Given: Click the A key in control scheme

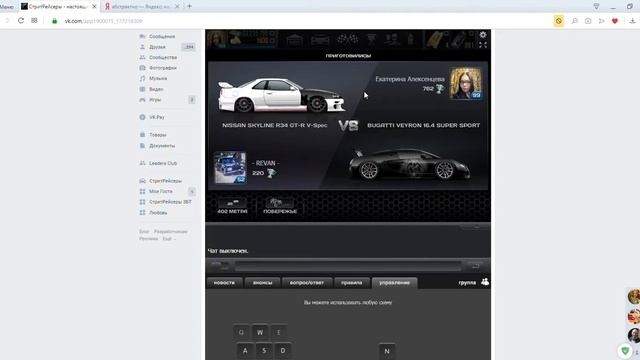Looking at the screenshot, I should [x=245, y=351].
